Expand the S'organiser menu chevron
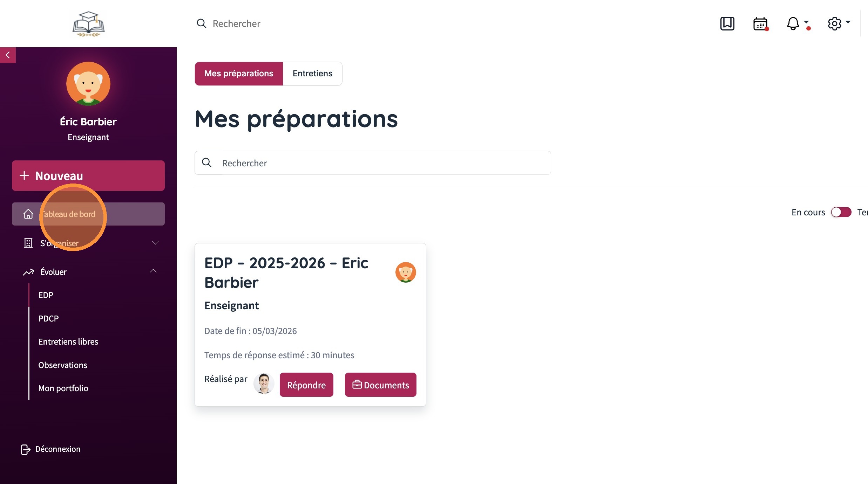Image resolution: width=868 pixels, height=484 pixels. tap(155, 243)
